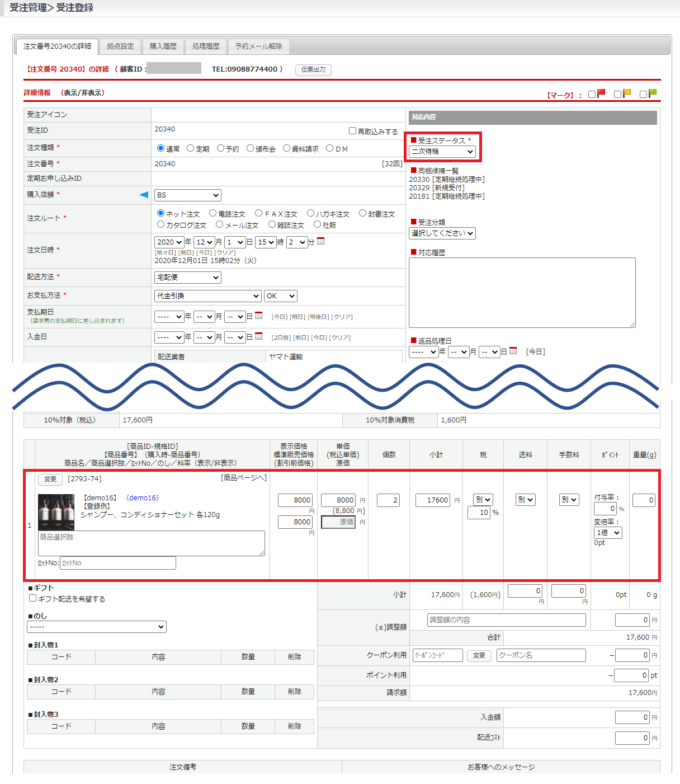Open calendar picker for 注文日時

pyautogui.click(x=320, y=241)
